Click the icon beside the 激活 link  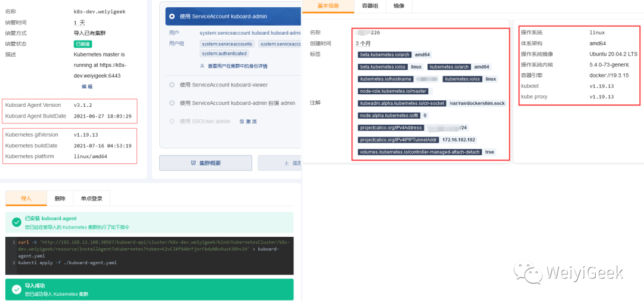pos(241,122)
